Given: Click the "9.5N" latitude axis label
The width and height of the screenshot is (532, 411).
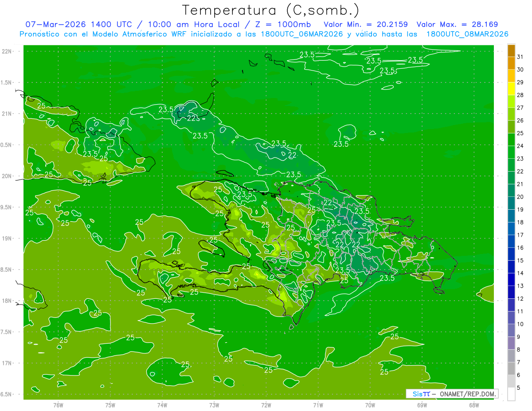Looking at the screenshot, I should coord(6,207).
